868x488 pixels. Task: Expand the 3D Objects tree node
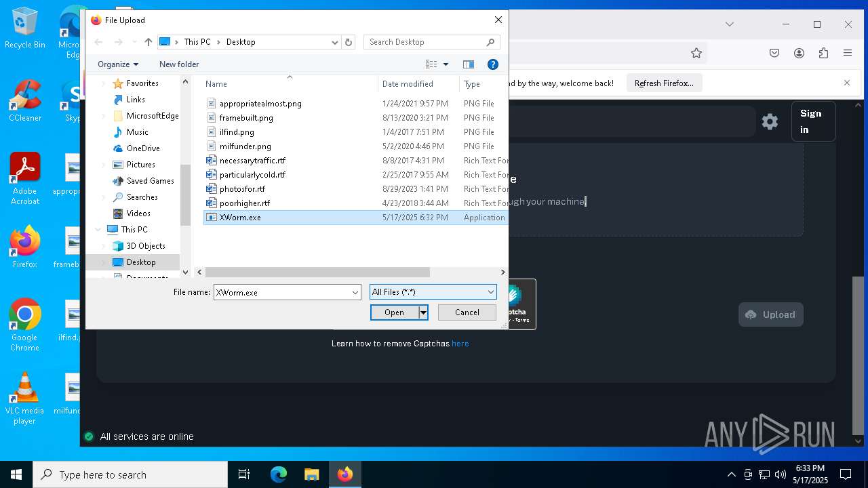point(104,246)
